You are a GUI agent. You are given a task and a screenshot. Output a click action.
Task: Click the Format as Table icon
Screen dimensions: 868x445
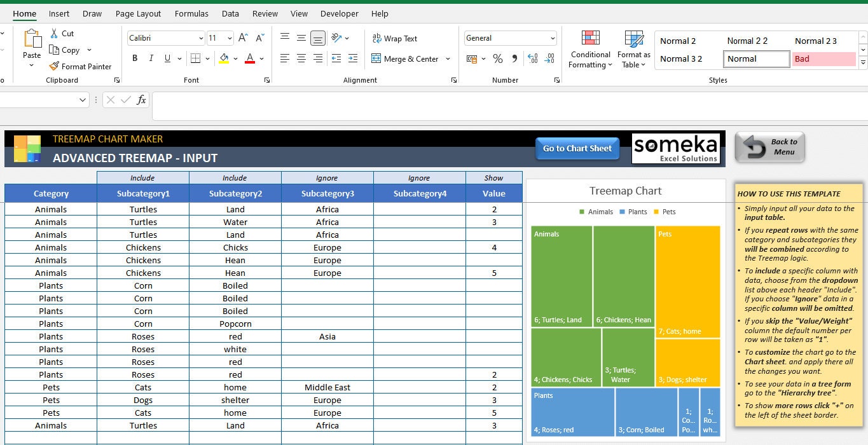click(x=633, y=50)
